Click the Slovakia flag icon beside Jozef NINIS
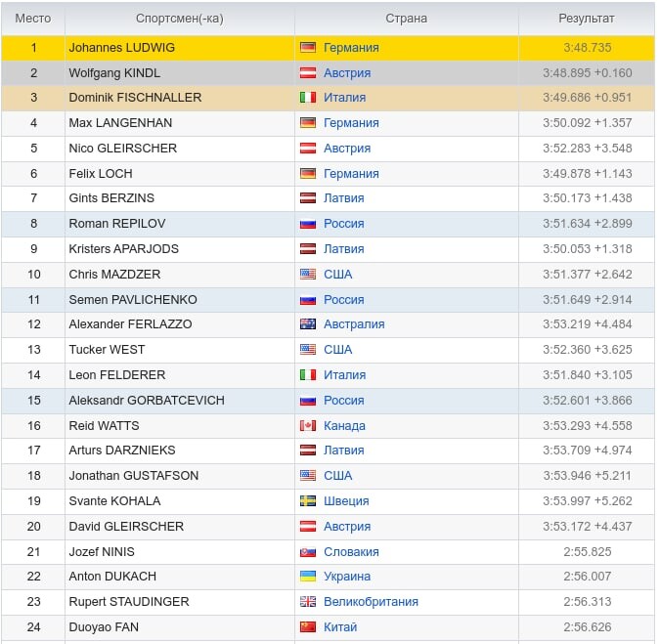Viewport: 660px width, 644px height. (308, 551)
